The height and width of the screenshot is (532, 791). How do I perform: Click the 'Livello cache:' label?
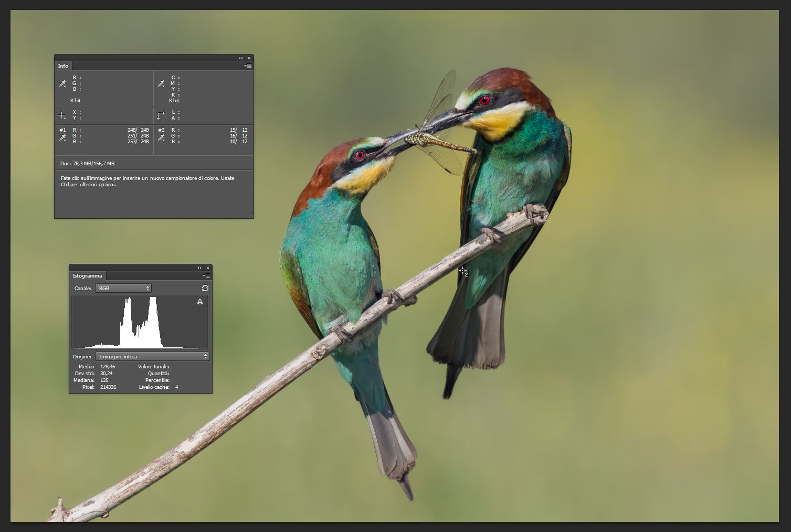pyautogui.click(x=154, y=387)
